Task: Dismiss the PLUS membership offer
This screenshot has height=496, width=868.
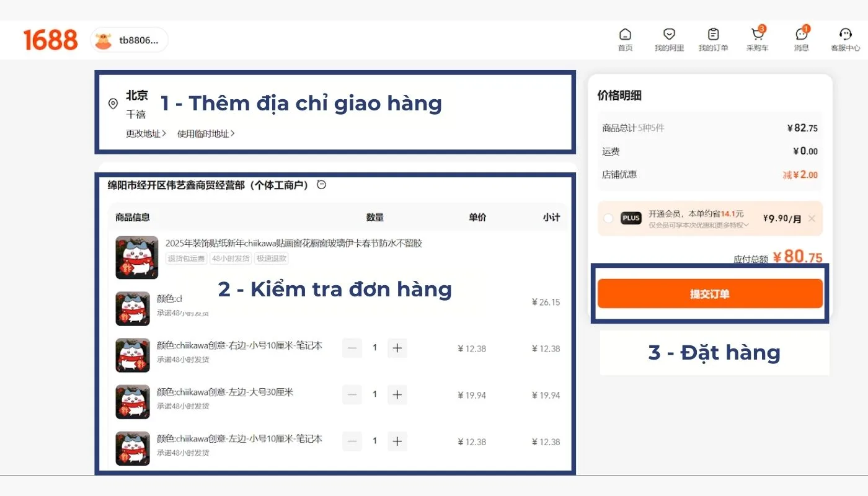Action: point(812,218)
